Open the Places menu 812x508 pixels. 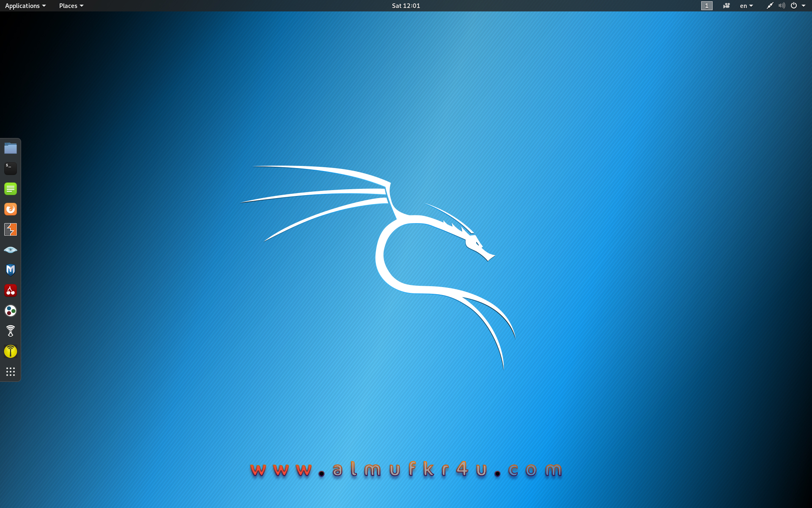(x=71, y=6)
